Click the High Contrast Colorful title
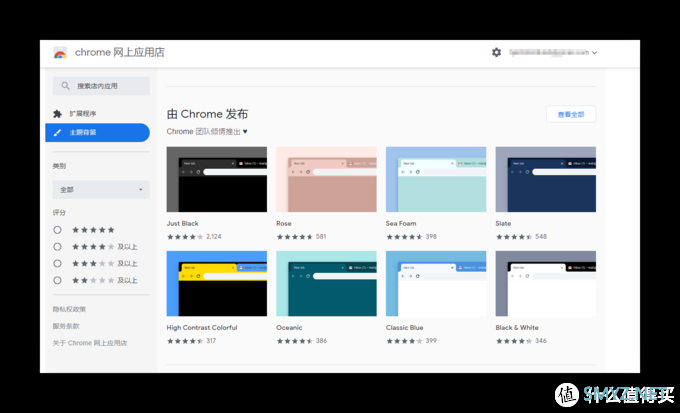The image size is (680, 413). (202, 328)
